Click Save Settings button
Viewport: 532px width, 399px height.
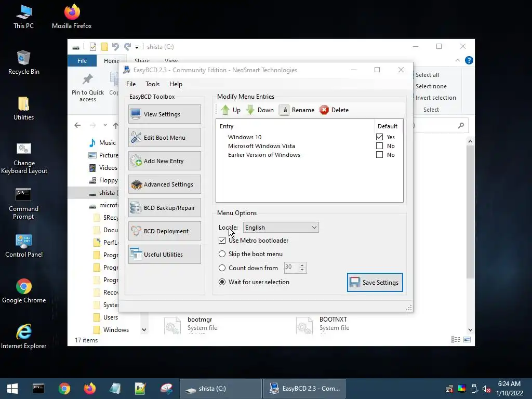375,282
